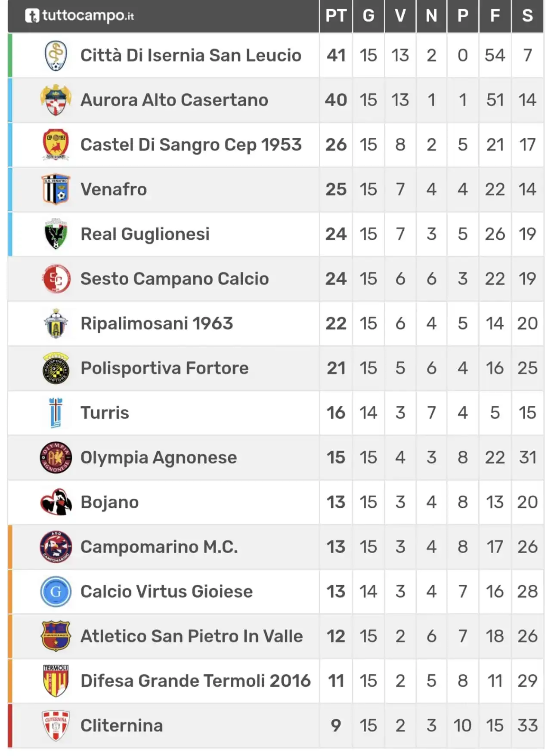Visit the Bojano team page link
551x756 pixels.
(x=110, y=502)
